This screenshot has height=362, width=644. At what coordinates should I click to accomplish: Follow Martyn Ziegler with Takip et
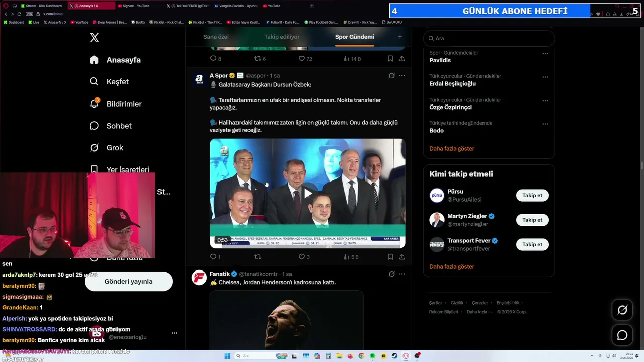click(532, 220)
